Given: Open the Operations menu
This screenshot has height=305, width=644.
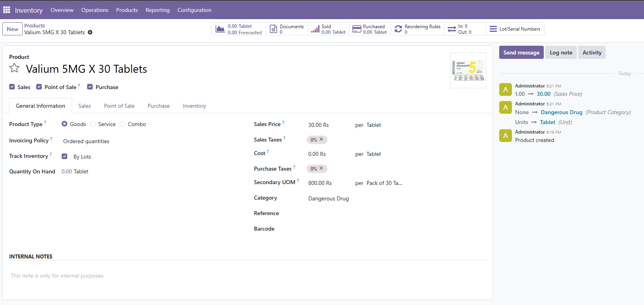Looking at the screenshot, I should click(95, 10).
